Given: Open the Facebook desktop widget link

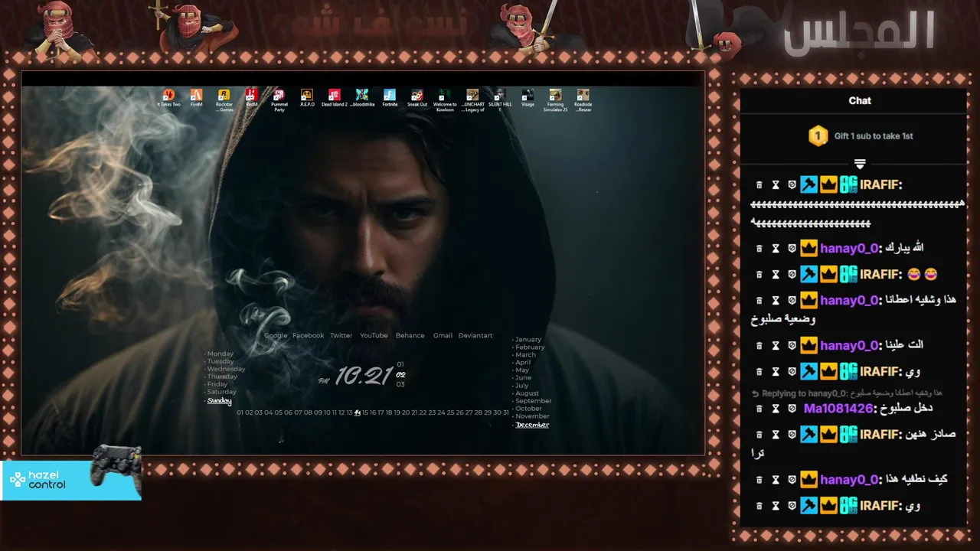Looking at the screenshot, I should 309,335.
